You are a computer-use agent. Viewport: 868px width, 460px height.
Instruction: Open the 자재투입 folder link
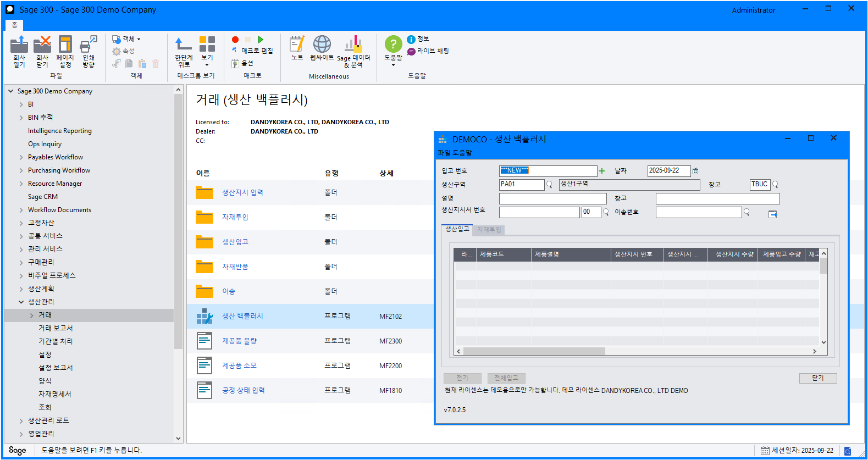235,217
